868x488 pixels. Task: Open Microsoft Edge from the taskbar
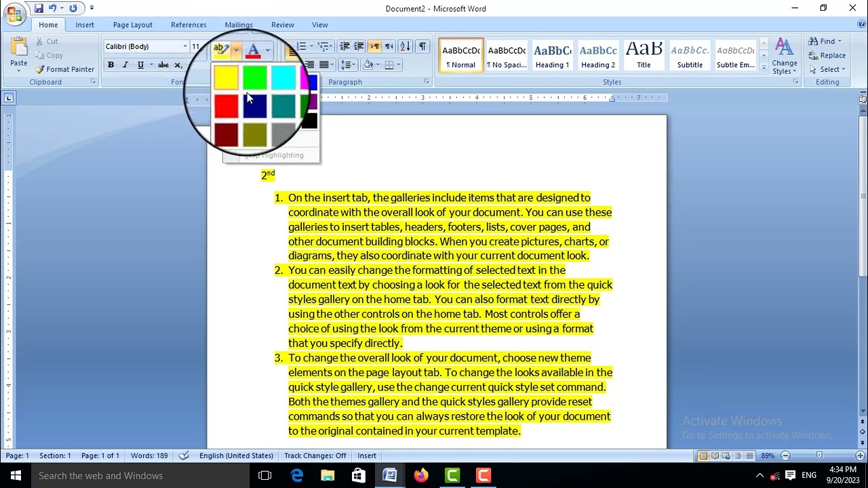pos(297,476)
